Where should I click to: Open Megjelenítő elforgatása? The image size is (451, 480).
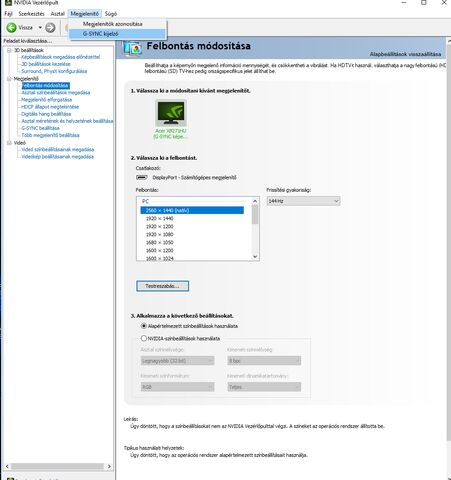click(x=46, y=100)
